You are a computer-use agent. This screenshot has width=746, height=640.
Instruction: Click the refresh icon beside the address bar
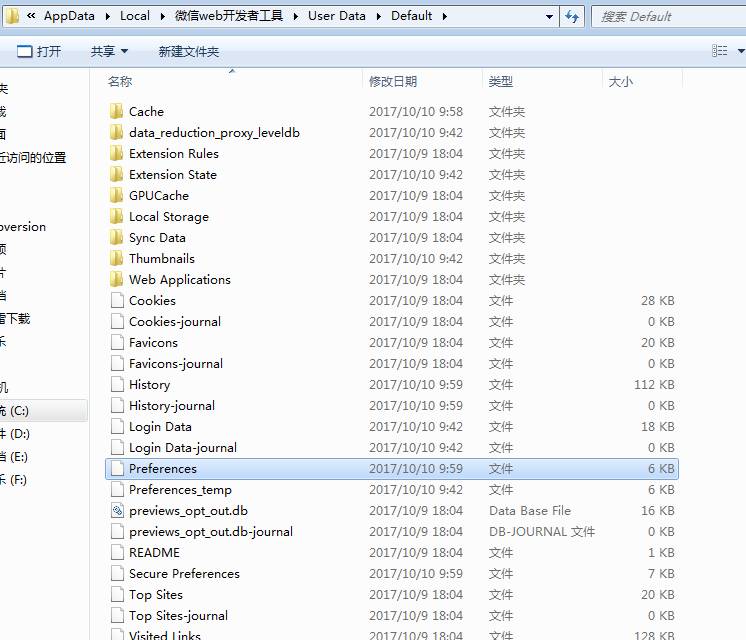[572, 17]
